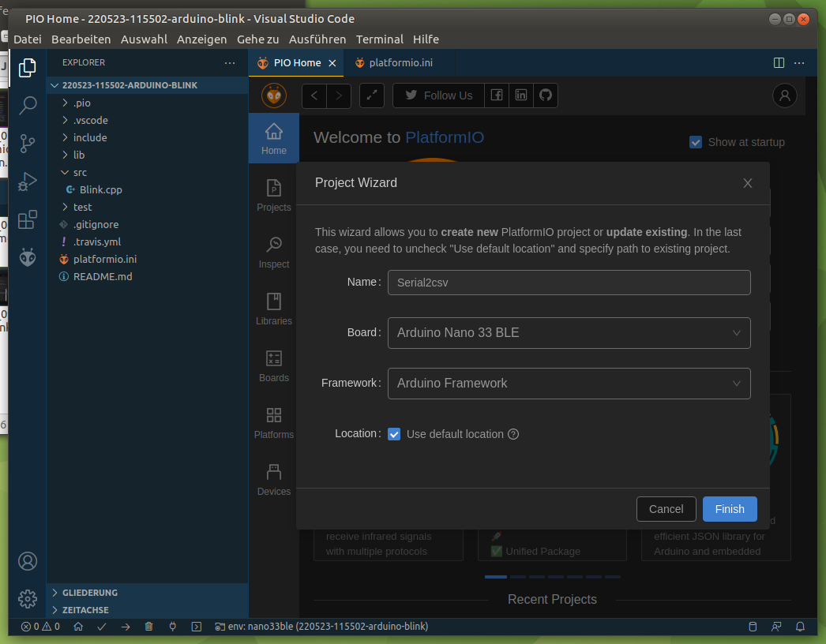Open Source Control view

click(28, 143)
